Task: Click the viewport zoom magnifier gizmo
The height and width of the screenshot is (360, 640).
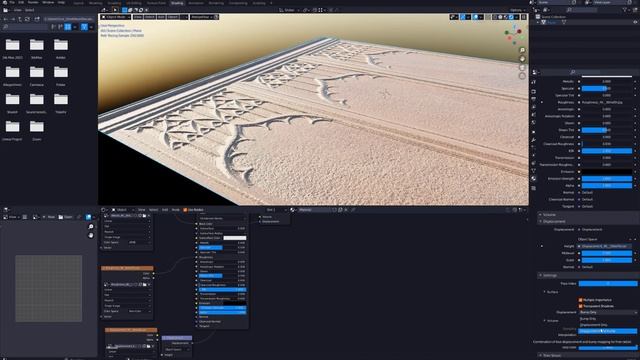Action: point(522,50)
